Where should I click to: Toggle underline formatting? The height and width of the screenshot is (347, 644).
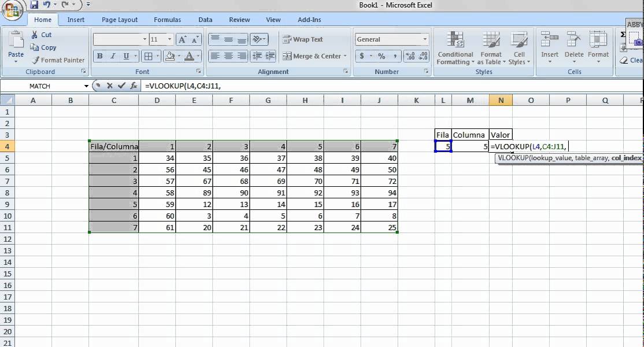pyautogui.click(x=126, y=56)
